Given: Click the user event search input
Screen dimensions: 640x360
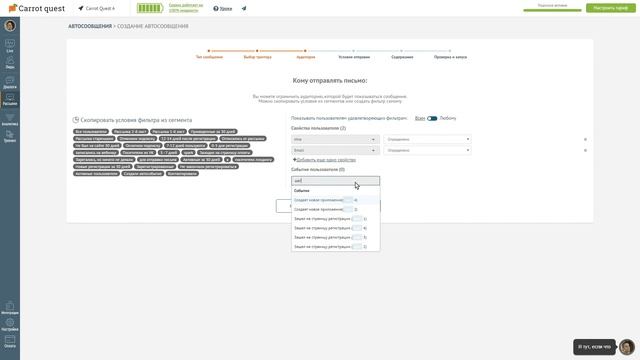Looking at the screenshot, I should [x=335, y=181].
